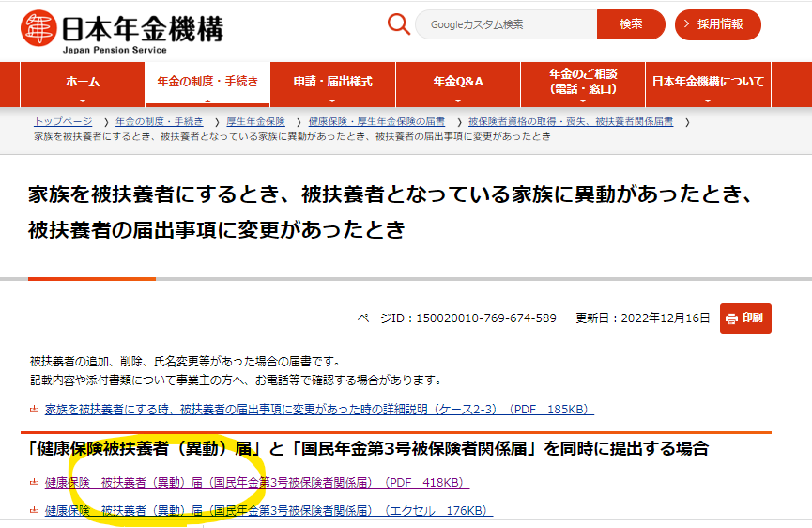Collapse arrow under 年金の制度・手続き tab
The height and width of the screenshot is (528, 812).
pyautogui.click(x=207, y=101)
